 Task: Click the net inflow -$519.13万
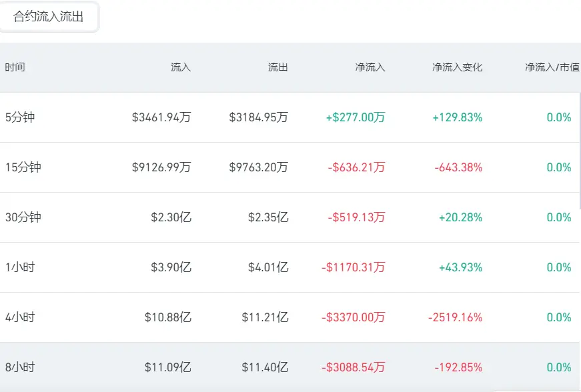(356, 217)
